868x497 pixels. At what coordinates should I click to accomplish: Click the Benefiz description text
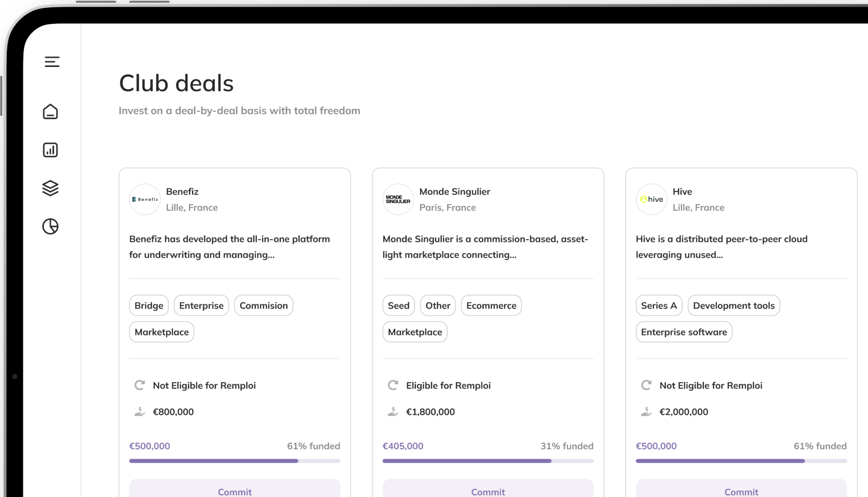click(x=230, y=247)
